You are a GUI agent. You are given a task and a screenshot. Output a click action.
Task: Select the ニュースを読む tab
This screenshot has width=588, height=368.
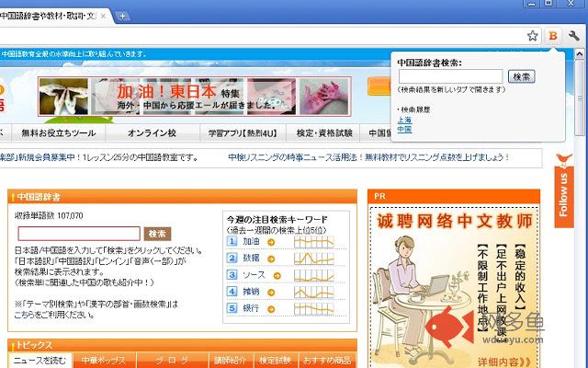[40, 361]
